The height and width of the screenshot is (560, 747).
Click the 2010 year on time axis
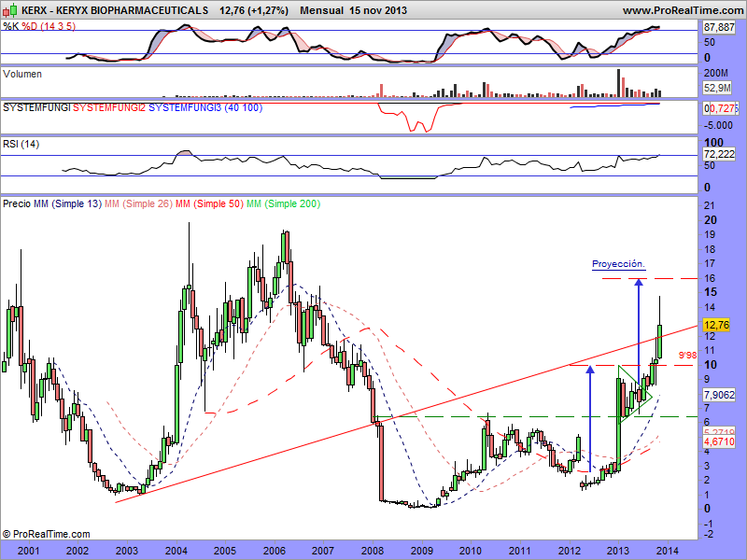pyautogui.click(x=471, y=551)
